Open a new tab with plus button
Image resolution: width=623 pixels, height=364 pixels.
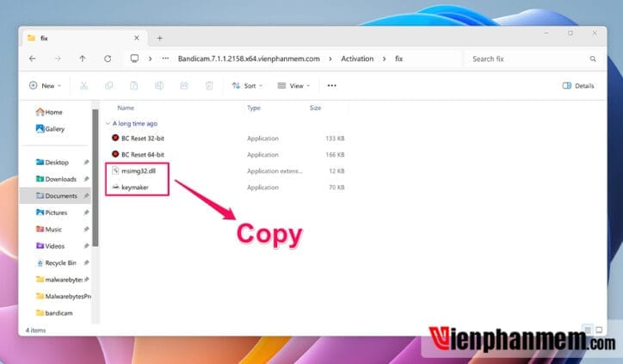pyautogui.click(x=160, y=38)
